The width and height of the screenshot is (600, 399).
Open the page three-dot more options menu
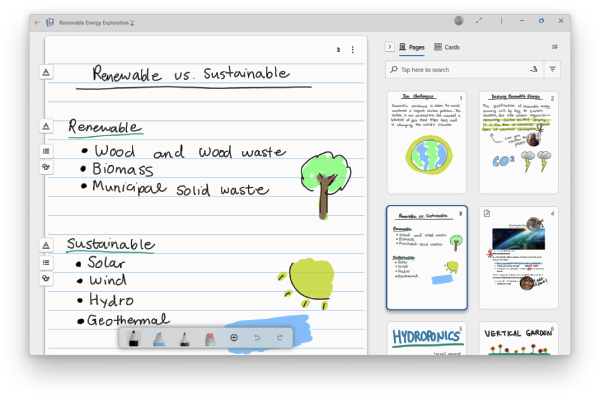(x=352, y=50)
